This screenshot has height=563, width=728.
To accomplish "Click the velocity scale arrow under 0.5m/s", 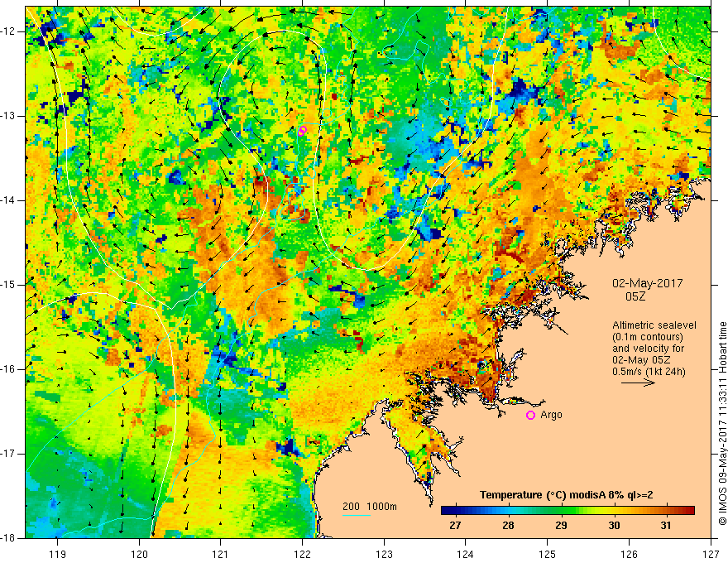I will tap(639, 383).
